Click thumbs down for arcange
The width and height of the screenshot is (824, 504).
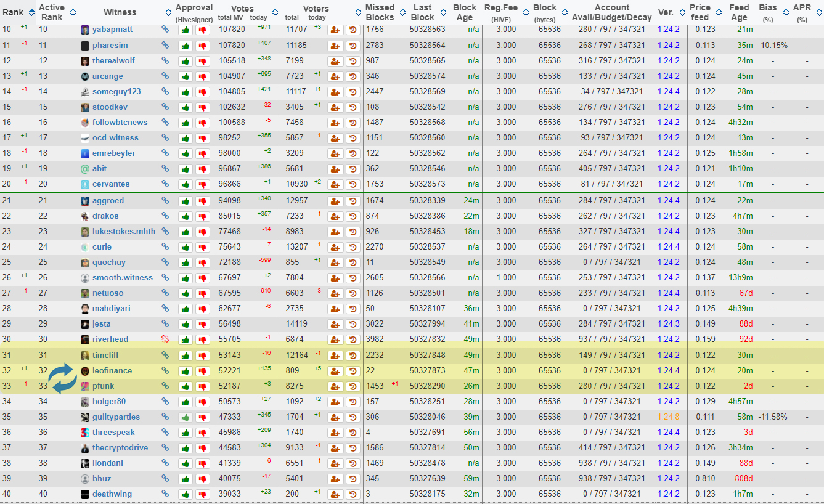[202, 76]
